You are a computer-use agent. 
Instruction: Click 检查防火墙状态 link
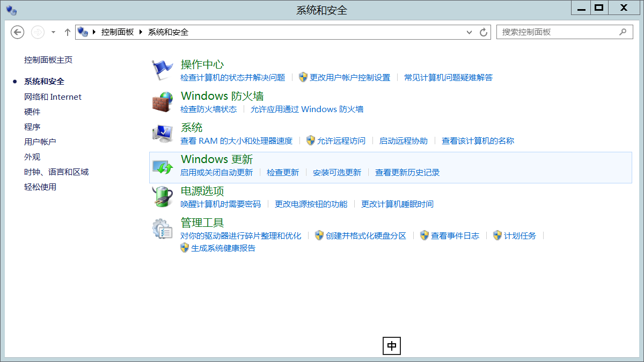tap(208, 109)
